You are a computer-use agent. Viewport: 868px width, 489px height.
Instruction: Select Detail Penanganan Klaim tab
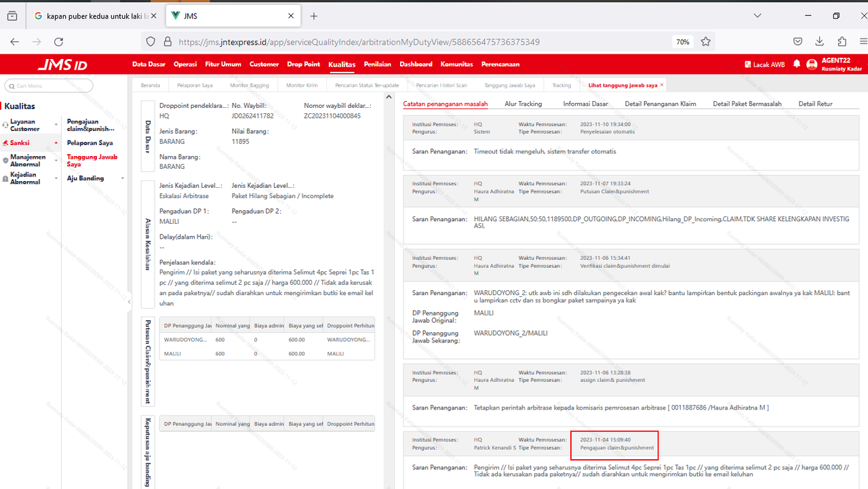click(x=660, y=104)
